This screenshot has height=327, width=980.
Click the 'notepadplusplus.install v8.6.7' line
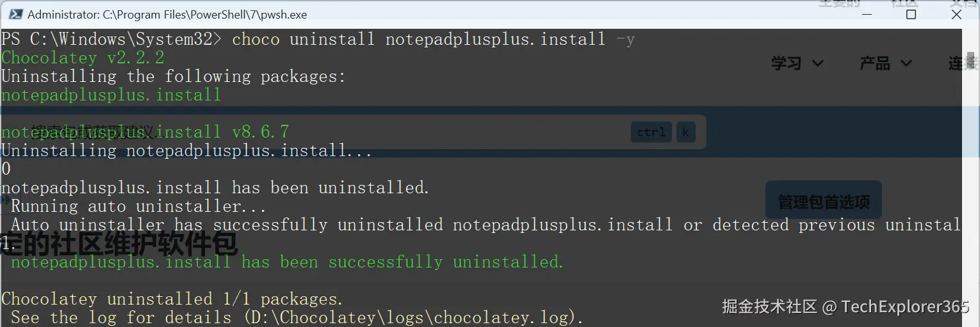click(145, 132)
